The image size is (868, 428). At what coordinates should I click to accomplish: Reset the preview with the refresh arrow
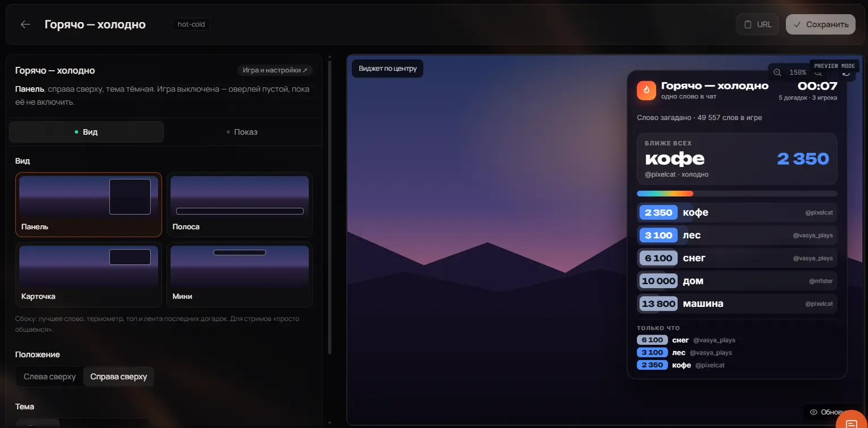point(846,73)
